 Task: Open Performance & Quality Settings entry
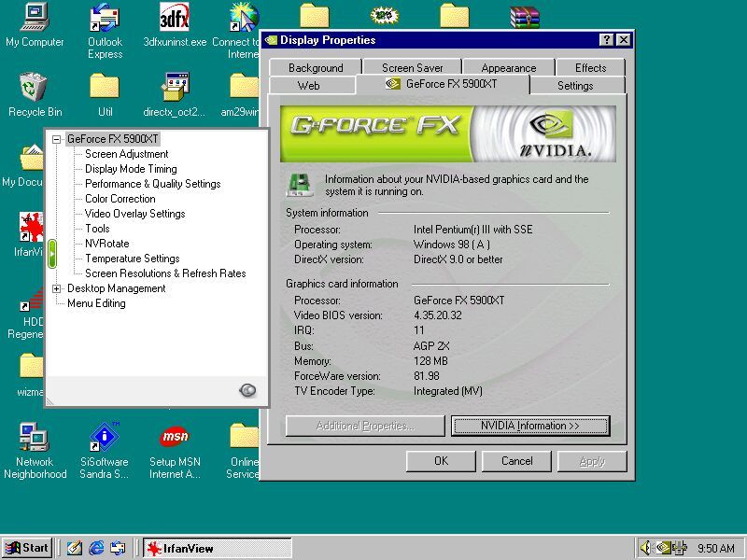pyautogui.click(x=152, y=183)
